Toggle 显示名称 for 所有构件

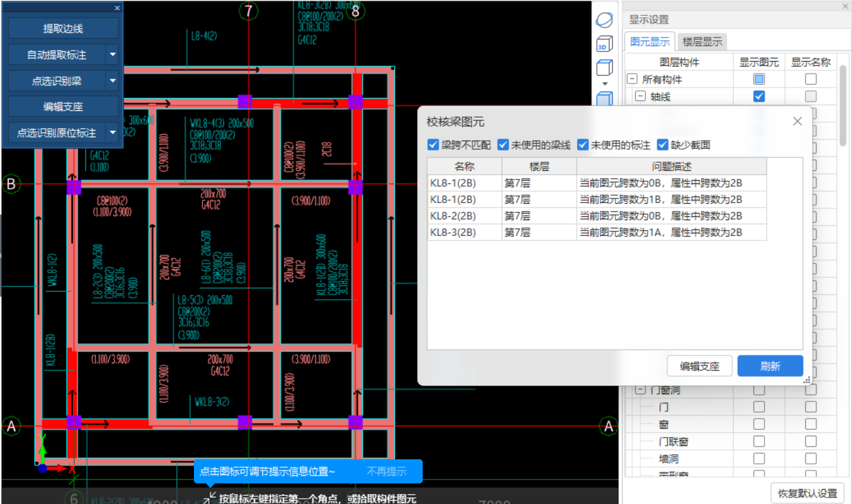tap(811, 80)
